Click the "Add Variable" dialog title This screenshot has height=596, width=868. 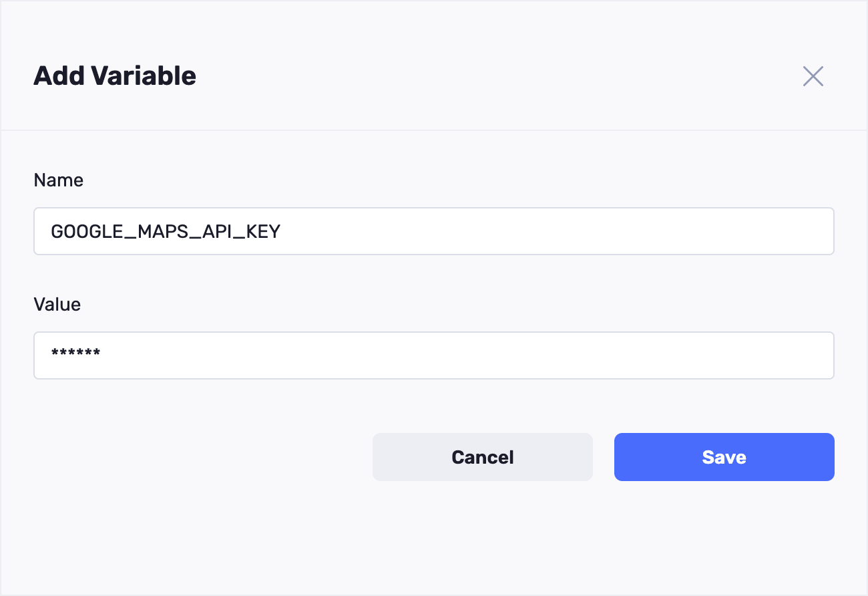[115, 76]
